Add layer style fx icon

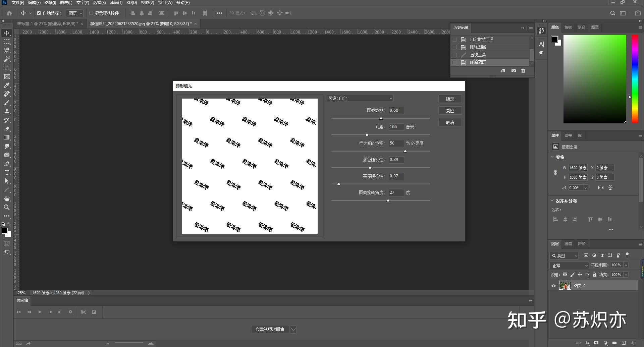(587, 343)
